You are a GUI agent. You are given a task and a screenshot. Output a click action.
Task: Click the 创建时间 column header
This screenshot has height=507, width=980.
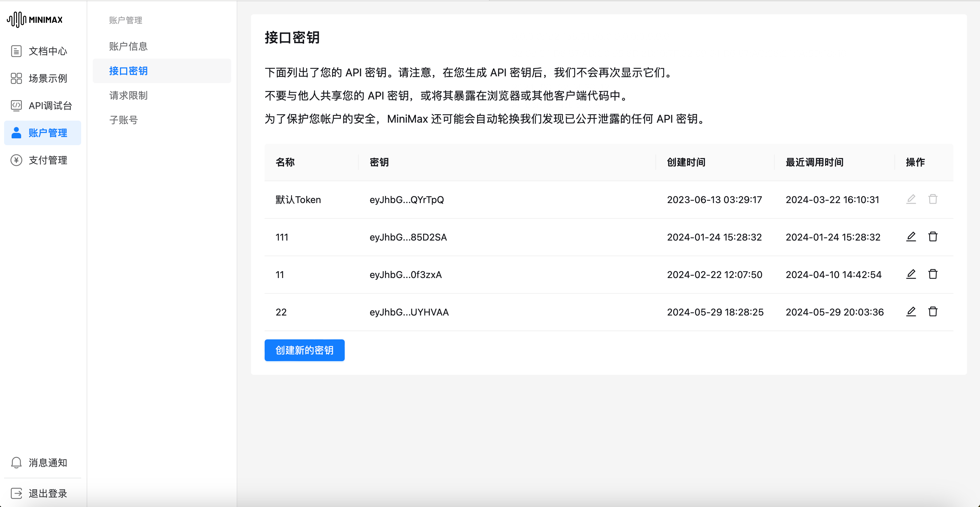(686, 162)
